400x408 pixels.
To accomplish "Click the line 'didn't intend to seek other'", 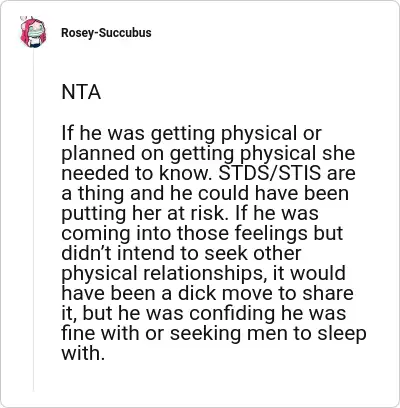I will 181,253.
